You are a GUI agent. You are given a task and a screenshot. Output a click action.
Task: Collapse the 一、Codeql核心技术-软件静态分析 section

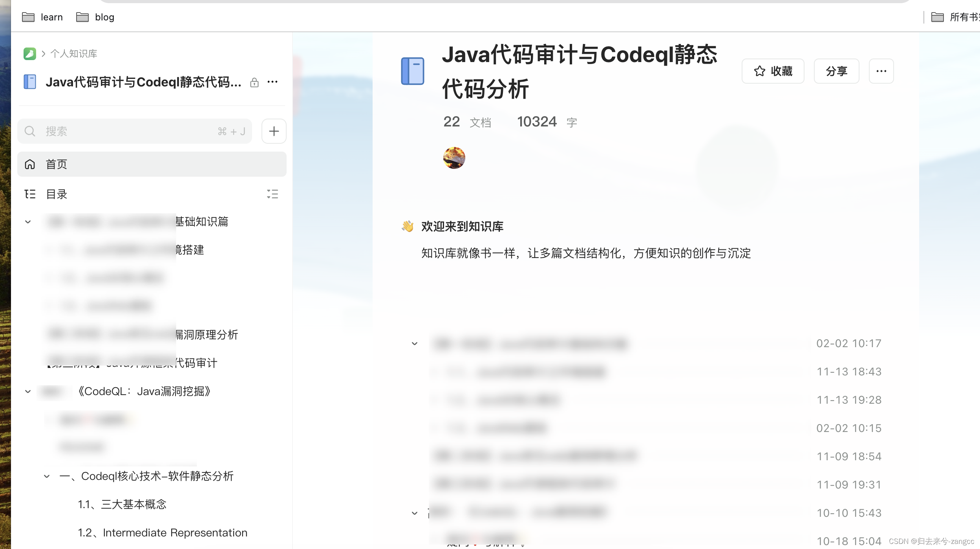tap(45, 476)
